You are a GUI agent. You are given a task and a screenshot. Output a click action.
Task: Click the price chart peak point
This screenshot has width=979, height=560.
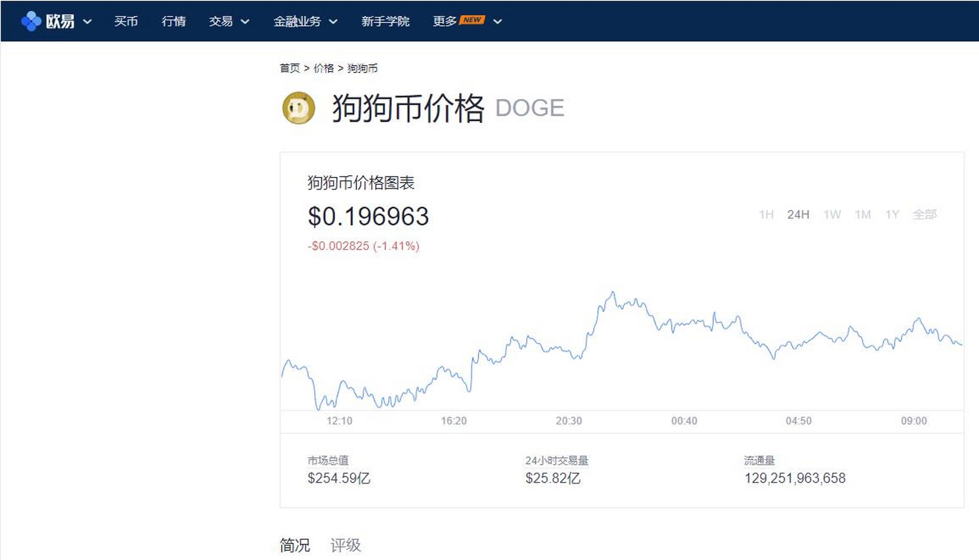point(613,292)
